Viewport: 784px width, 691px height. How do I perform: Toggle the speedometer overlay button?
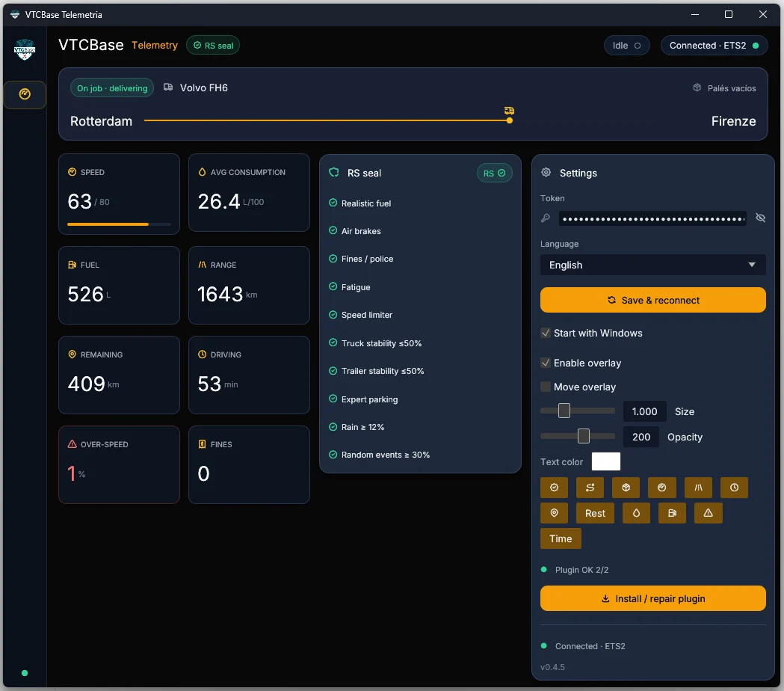point(662,488)
